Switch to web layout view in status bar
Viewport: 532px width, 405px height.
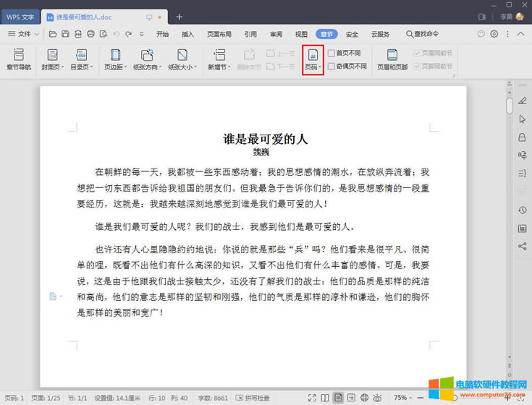click(x=365, y=398)
